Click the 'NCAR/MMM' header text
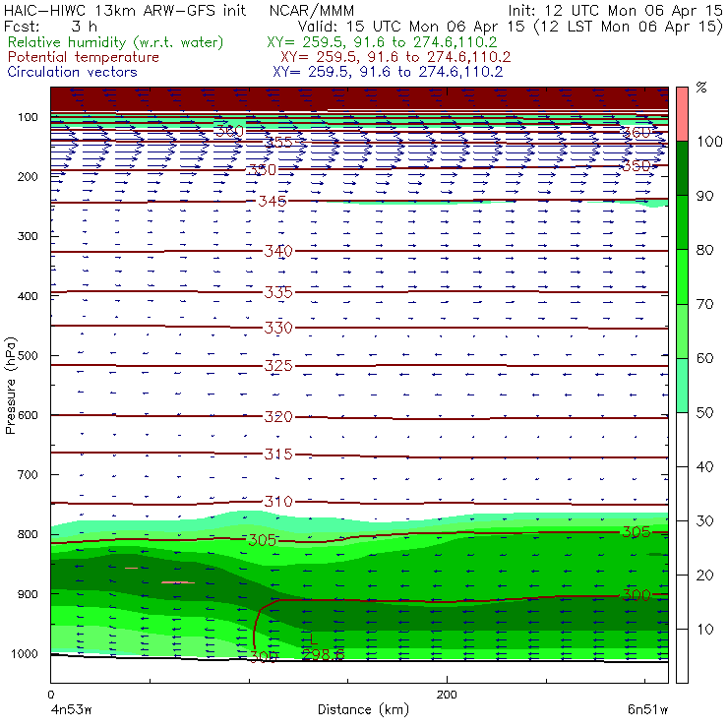 pos(312,10)
